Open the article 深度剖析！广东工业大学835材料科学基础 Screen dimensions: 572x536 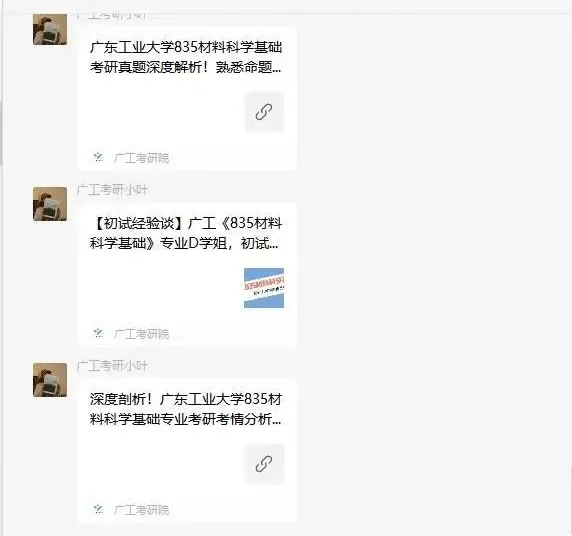point(187,451)
